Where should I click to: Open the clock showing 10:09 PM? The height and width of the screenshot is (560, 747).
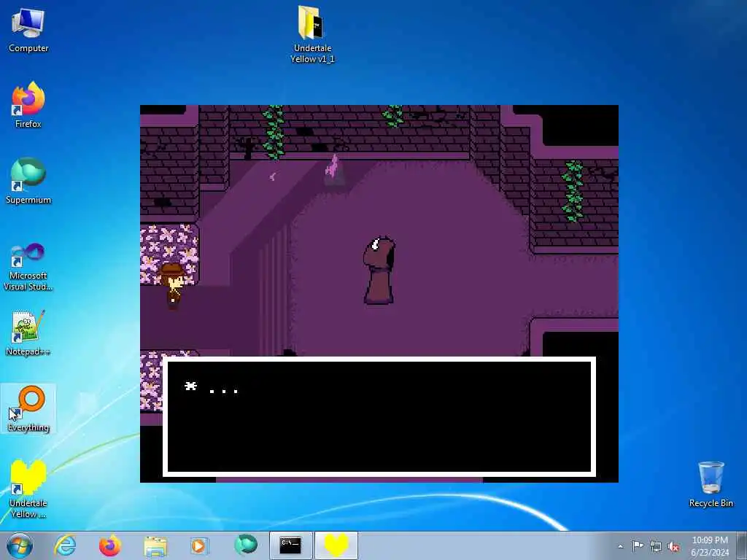pos(710,546)
